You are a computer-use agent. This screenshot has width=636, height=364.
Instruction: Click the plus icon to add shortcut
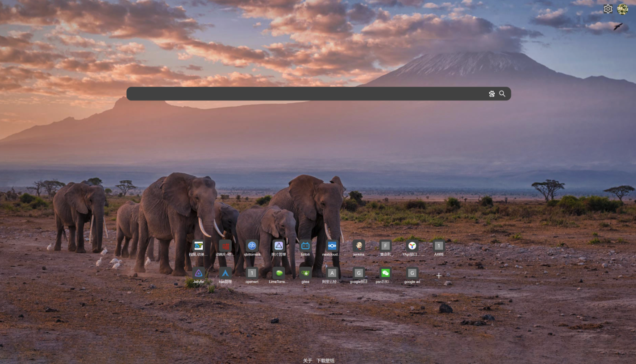point(439,276)
